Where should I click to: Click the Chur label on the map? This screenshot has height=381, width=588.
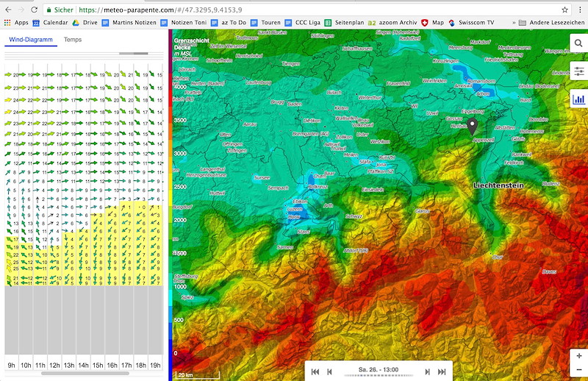tap(498, 257)
